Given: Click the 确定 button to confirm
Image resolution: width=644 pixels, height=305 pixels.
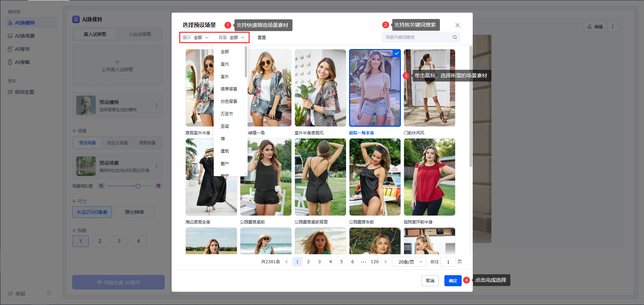Looking at the screenshot, I should pyautogui.click(x=453, y=280).
